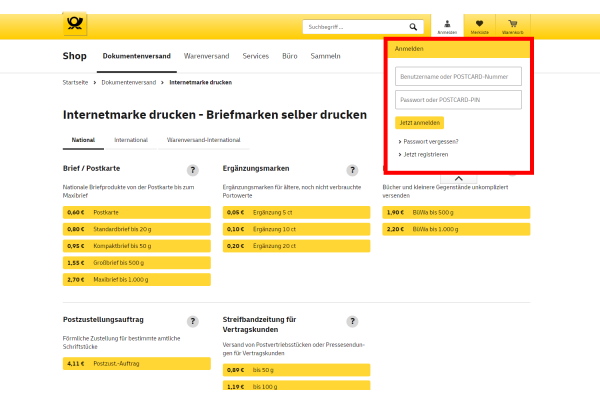The height and width of the screenshot is (400, 600).
Task: Click the Shop heading link
Action: tap(75, 56)
